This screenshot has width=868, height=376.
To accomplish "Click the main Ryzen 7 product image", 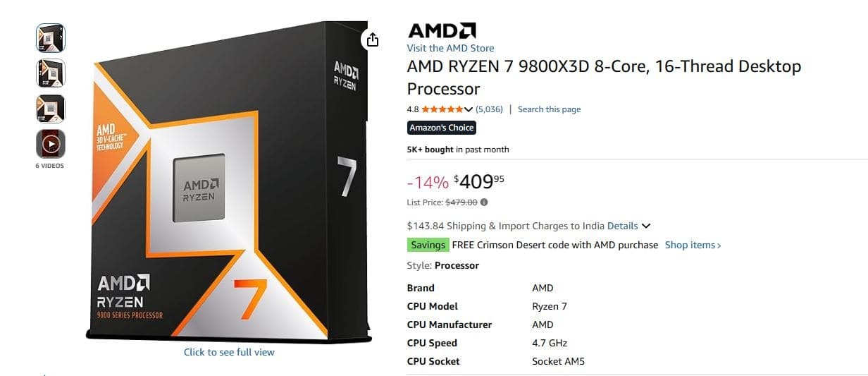I will pos(229,183).
